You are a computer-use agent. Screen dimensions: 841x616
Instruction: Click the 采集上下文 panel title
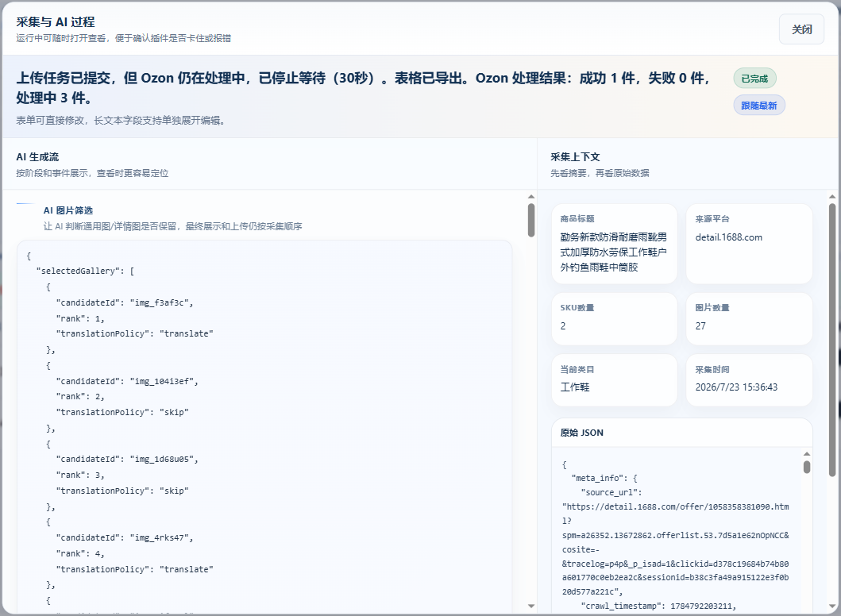click(x=575, y=157)
